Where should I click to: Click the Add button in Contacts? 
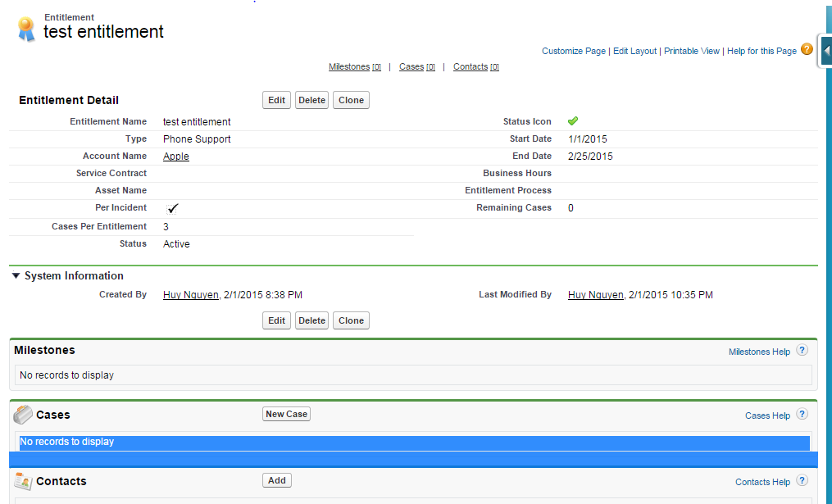277,480
